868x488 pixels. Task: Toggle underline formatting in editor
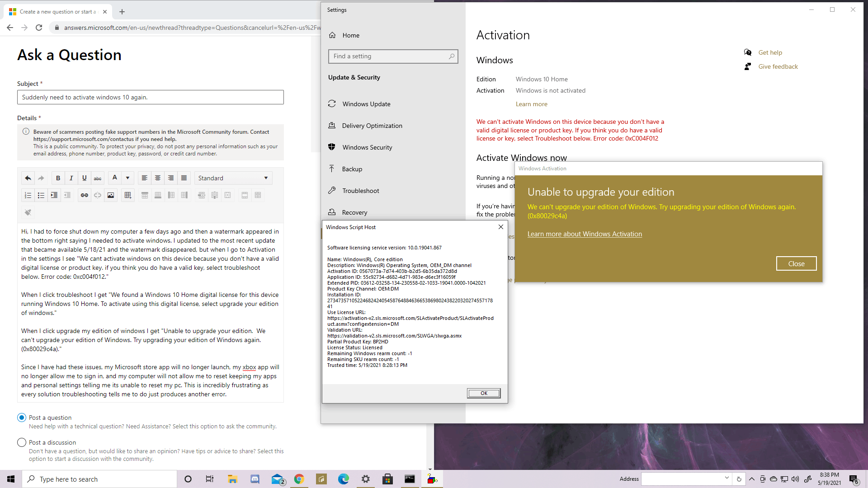(x=84, y=178)
